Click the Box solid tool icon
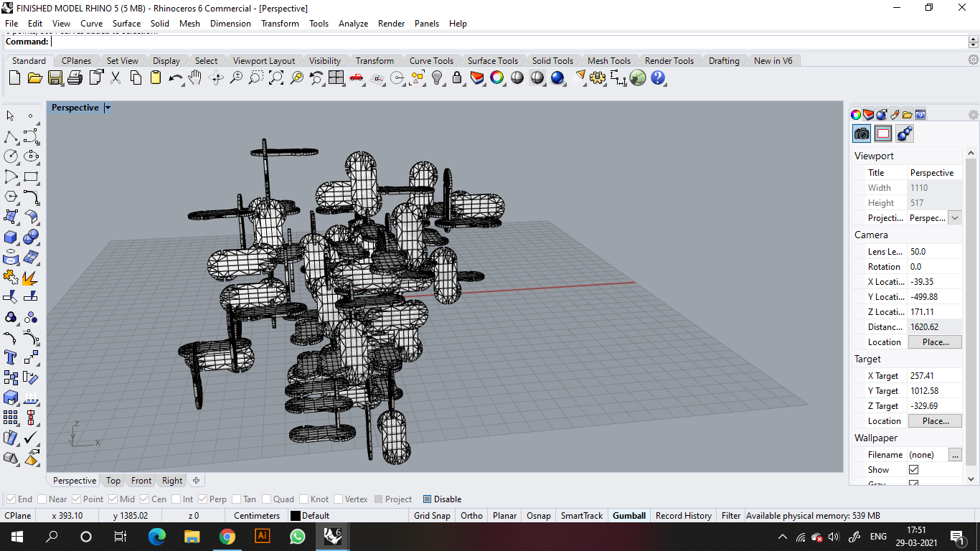 click(x=11, y=237)
